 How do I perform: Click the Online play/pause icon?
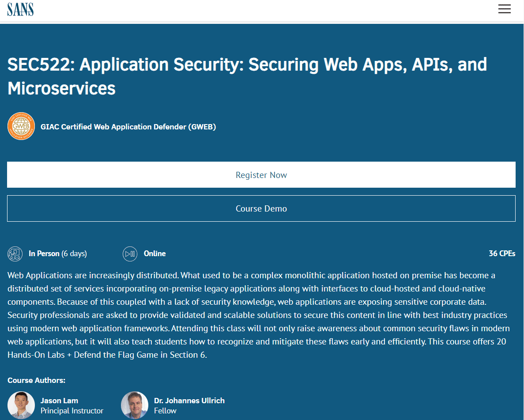tap(130, 254)
